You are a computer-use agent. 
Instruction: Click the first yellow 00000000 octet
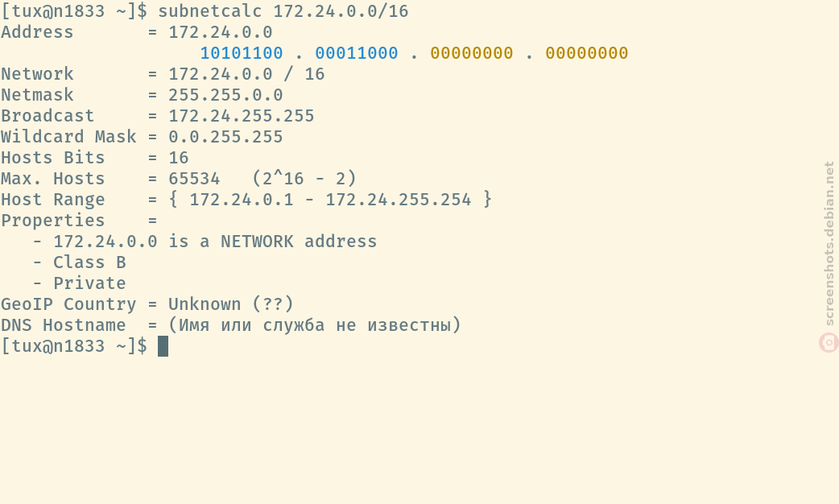point(471,53)
